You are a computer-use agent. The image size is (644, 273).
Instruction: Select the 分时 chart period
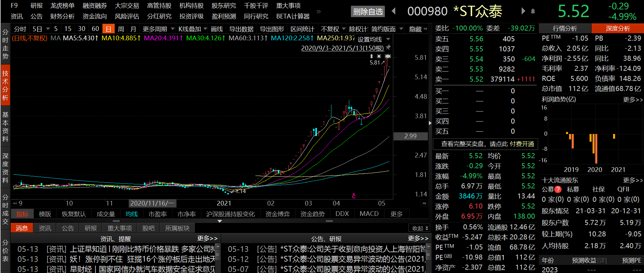point(20,29)
